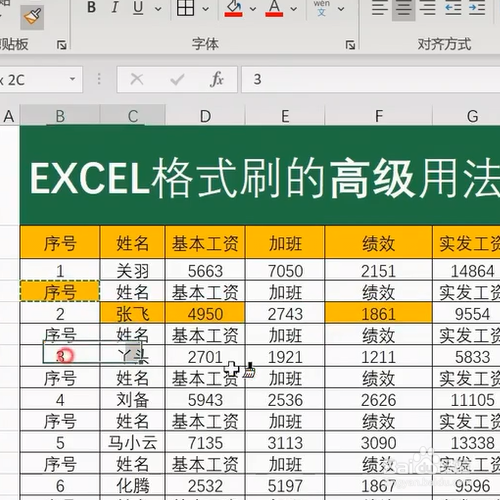Screen dimensions: 500x500
Task: Click the cell with value 1921
Action: [285, 357]
